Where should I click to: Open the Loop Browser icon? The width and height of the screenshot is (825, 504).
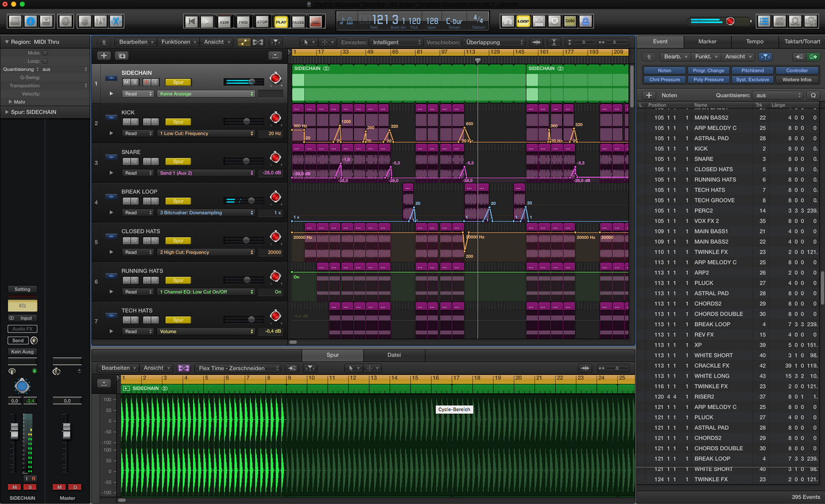[x=796, y=21]
